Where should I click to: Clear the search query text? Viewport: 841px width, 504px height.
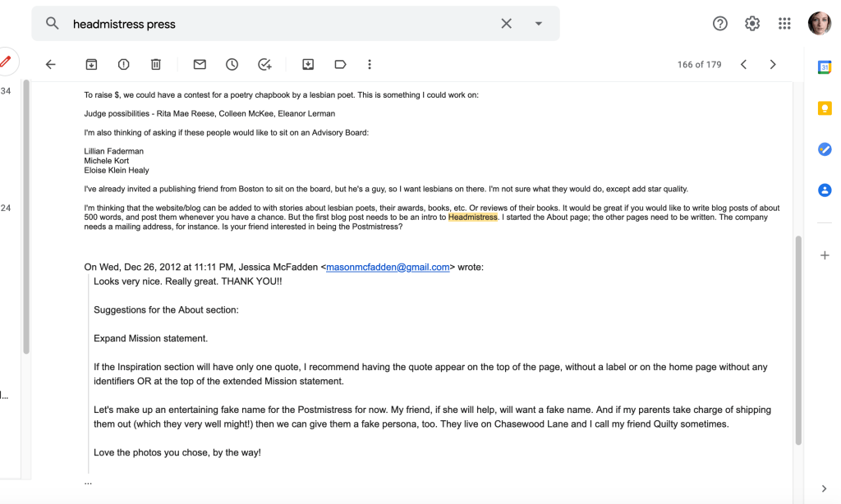click(507, 24)
